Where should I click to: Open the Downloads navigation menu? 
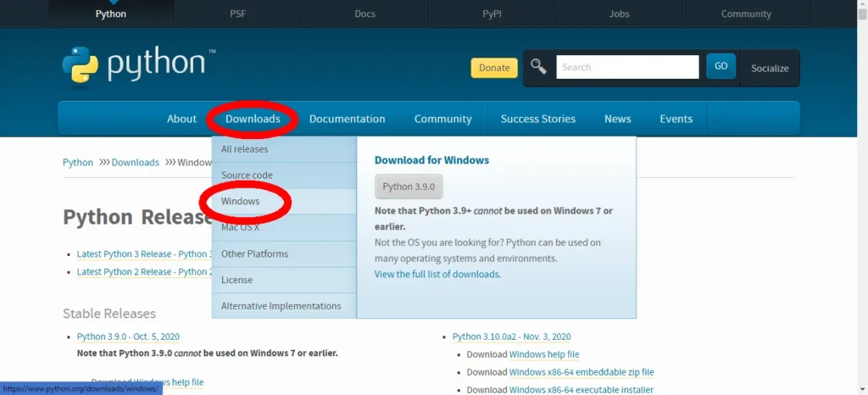point(253,119)
